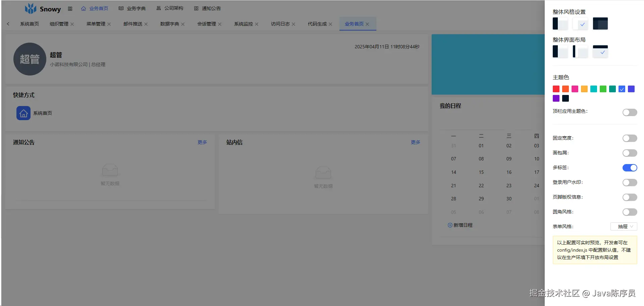Pick the indigo theme color swatch
The height and width of the screenshot is (306, 644).
pyautogui.click(x=631, y=89)
